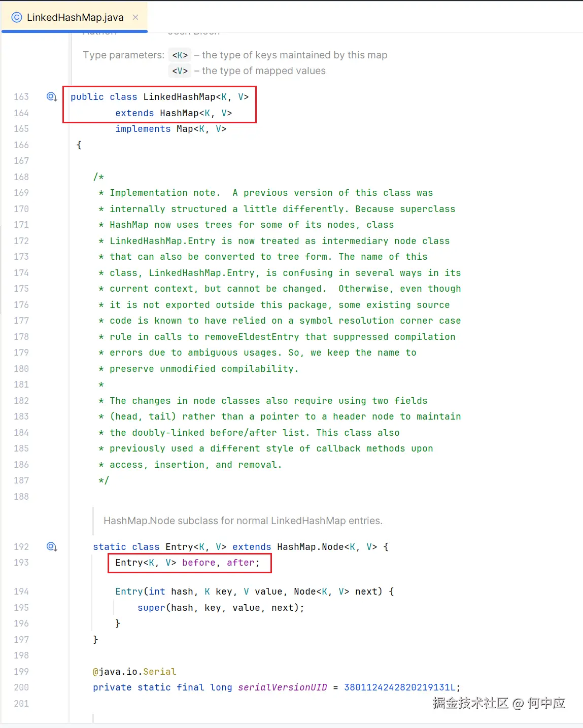583x728 pixels.
Task: Click the 'before' field name on line 193
Action: 199,563
